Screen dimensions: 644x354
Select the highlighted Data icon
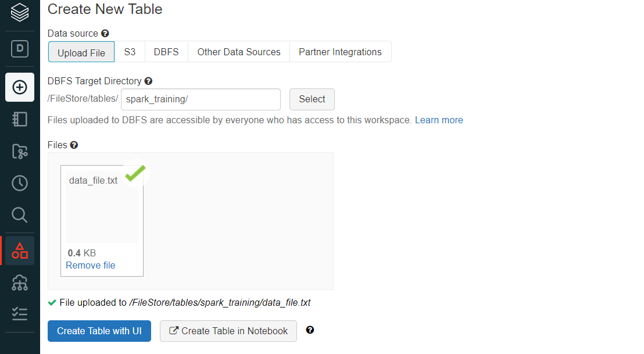click(x=19, y=250)
